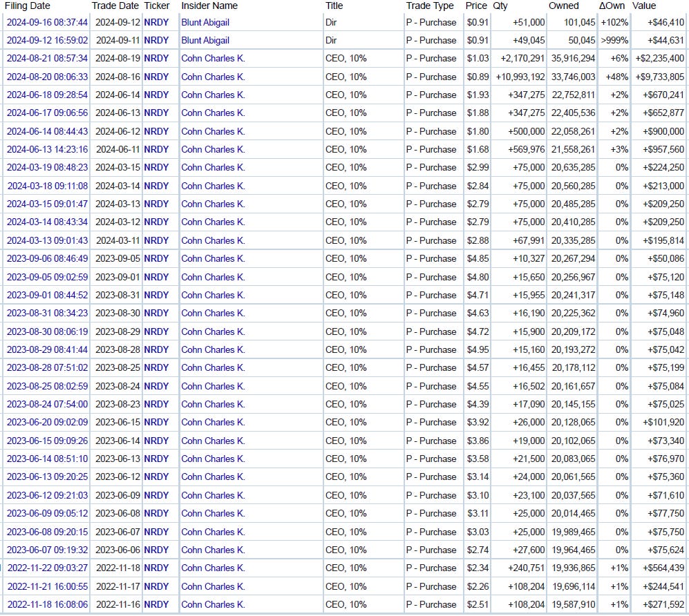Open filing dated 2023-06-13 09:20:25
This screenshot has height=616, width=689.
coord(47,477)
